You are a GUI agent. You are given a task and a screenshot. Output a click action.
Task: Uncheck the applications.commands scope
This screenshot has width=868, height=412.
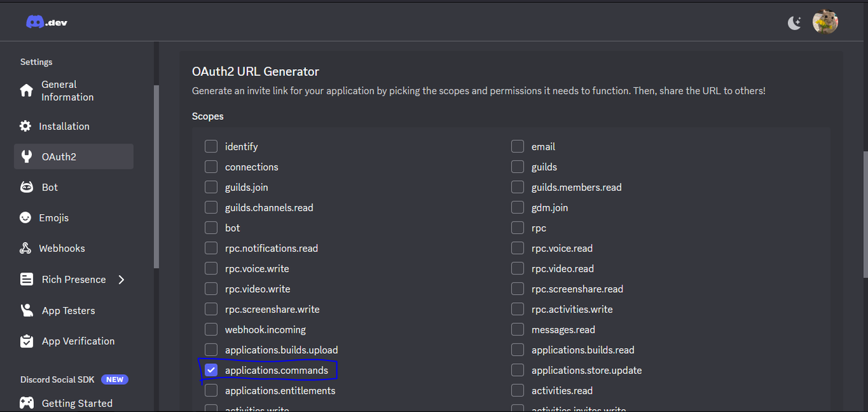(x=211, y=370)
